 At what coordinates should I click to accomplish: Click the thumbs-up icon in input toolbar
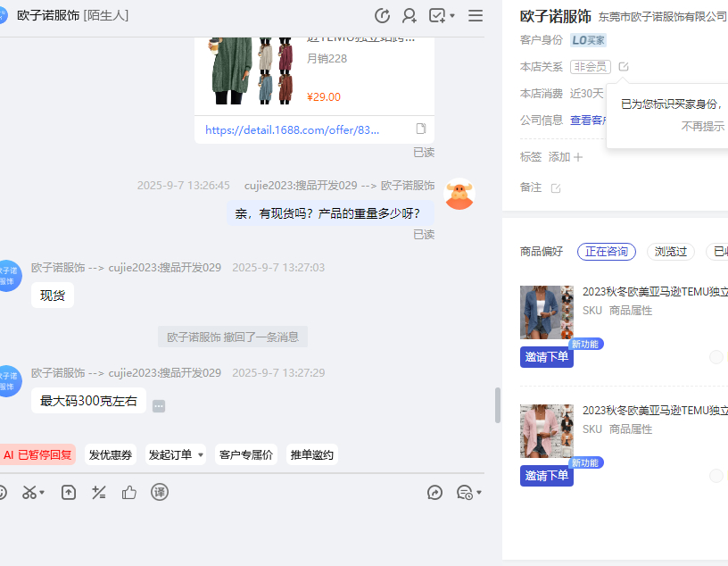(x=129, y=492)
